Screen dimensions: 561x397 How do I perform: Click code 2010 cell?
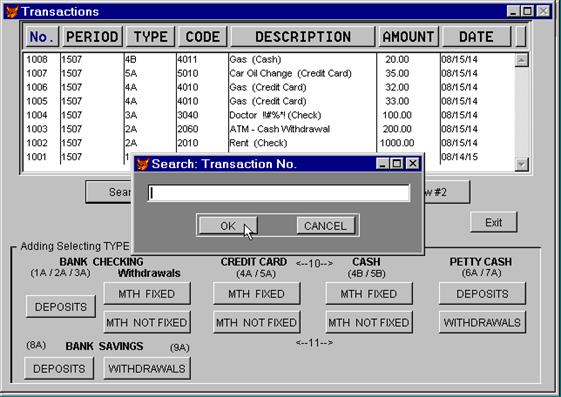point(188,143)
